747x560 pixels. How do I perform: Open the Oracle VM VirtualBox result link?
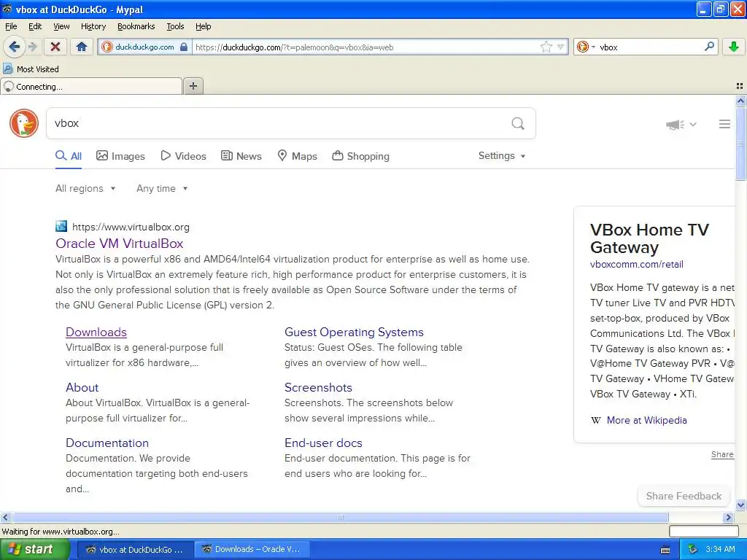pos(120,244)
